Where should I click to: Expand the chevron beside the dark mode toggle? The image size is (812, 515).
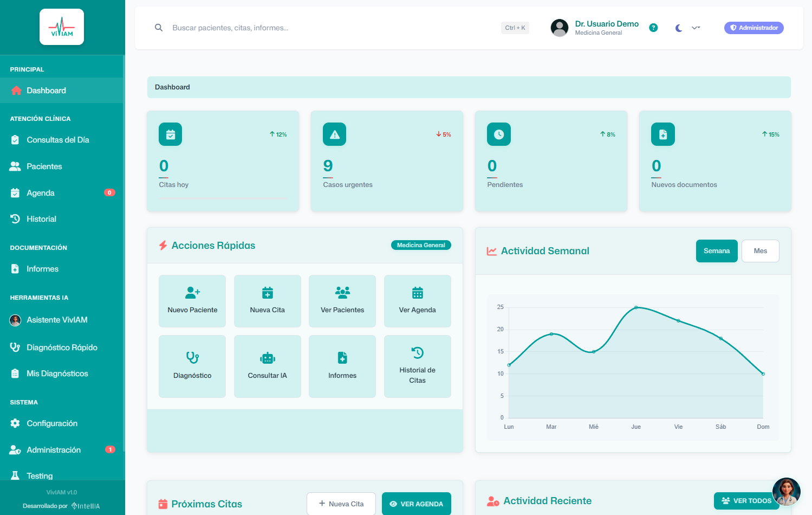click(x=696, y=28)
